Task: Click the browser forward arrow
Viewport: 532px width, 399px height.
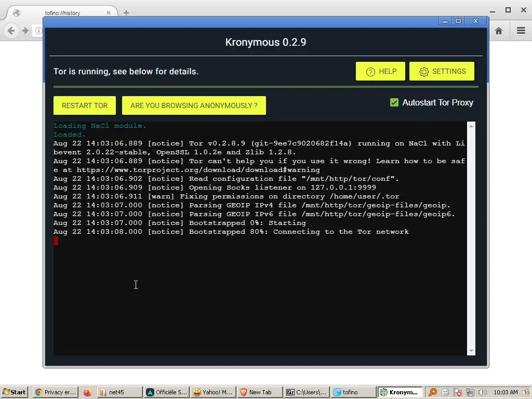Action: (x=25, y=31)
